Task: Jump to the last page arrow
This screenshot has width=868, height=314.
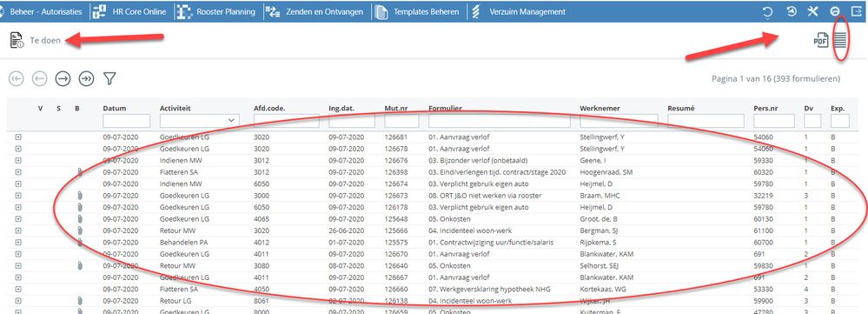Action: pyautogui.click(x=86, y=78)
